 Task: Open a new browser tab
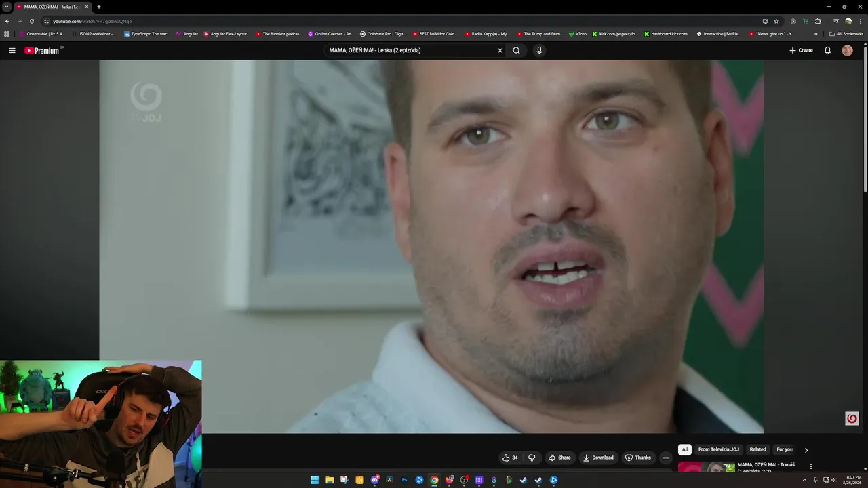click(x=99, y=7)
